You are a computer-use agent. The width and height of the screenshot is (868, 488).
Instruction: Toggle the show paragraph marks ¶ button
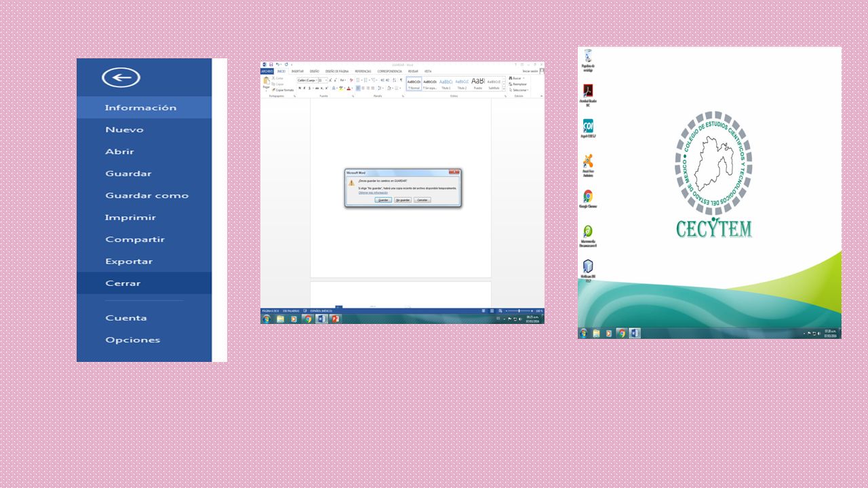[401, 80]
